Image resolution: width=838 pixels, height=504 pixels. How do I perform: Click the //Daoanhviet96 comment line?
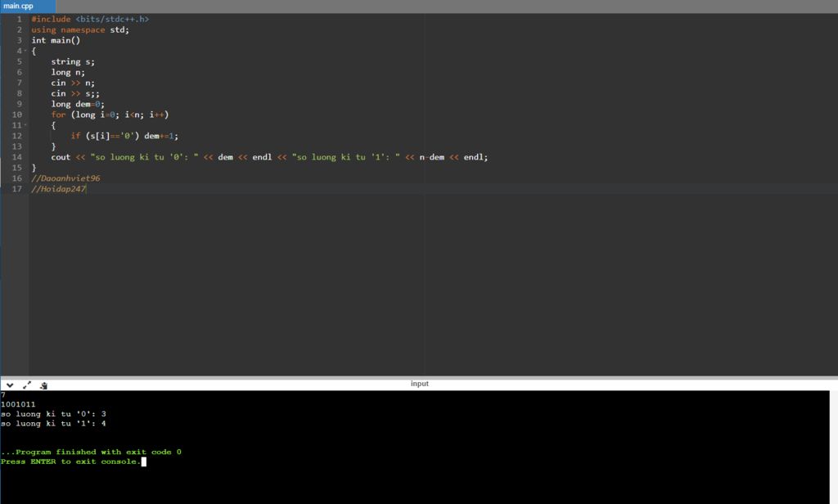(65, 178)
